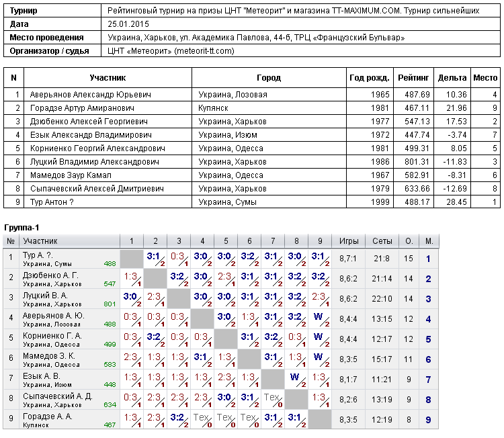Screen dimensions: 504x438
Task: Open the 0:3 score of Тур versus Луцкий
Action: (x=179, y=259)
